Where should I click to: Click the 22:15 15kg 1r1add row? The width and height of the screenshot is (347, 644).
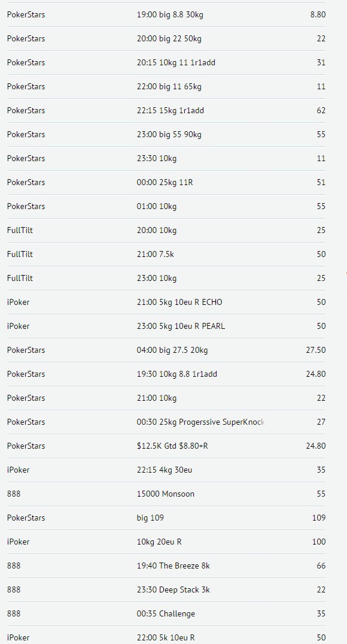pyautogui.click(x=166, y=110)
